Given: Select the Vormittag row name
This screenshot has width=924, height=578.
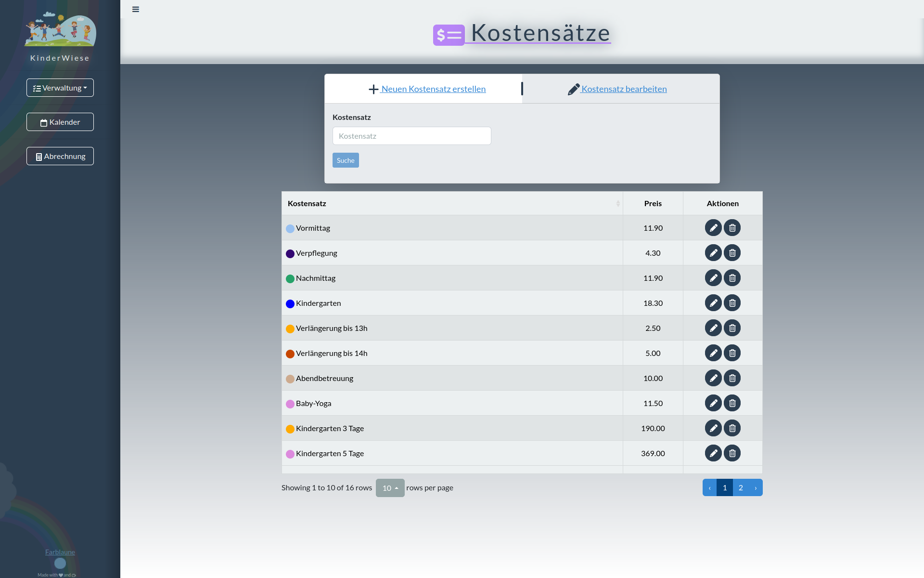Looking at the screenshot, I should (313, 228).
